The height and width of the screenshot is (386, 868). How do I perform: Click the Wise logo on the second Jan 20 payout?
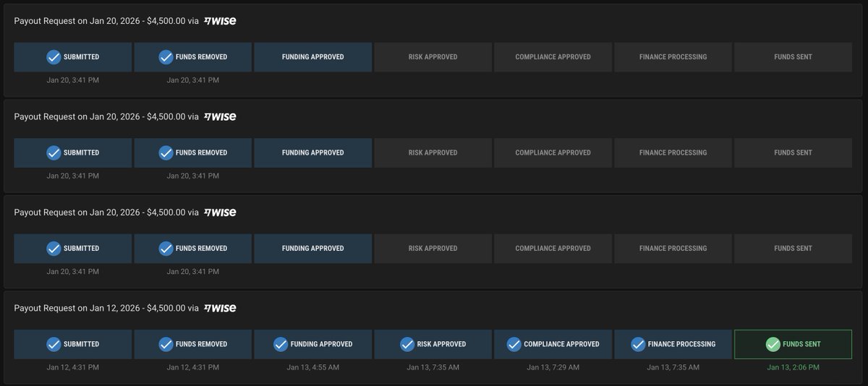coord(220,116)
